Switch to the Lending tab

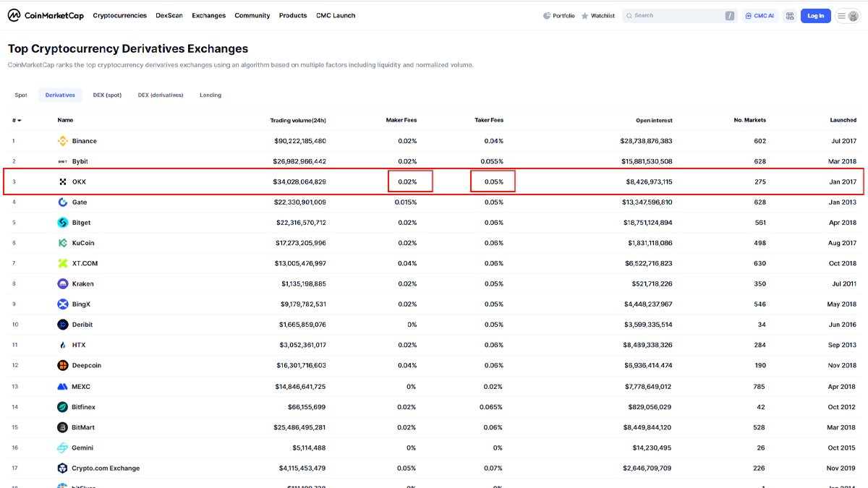coord(210,95)
